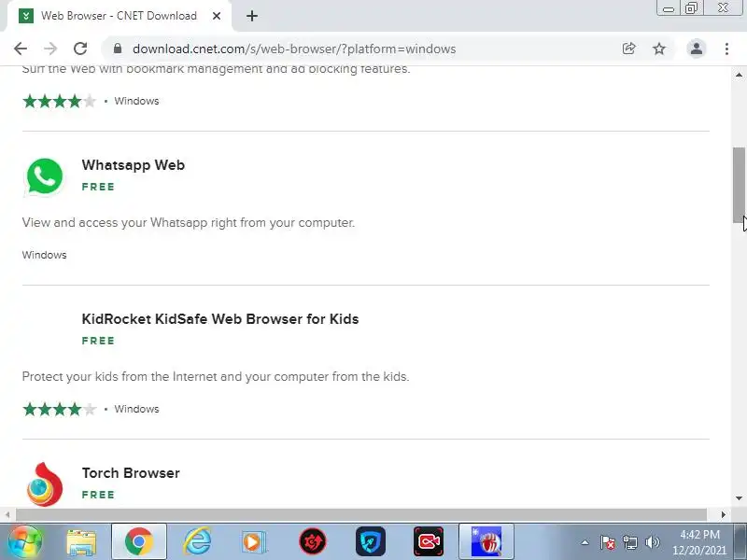The width and height of the screenshot is (747, 560).
Task: Close the Web Browser - CNET Download tab
Action: coord(217,16)
